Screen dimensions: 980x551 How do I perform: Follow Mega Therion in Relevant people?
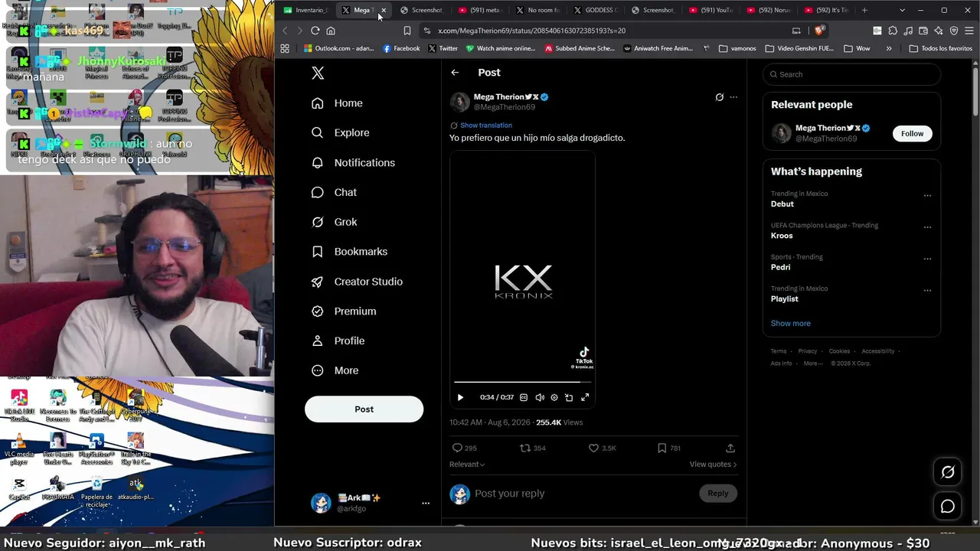pyautogui.click(x=912, y=134)
